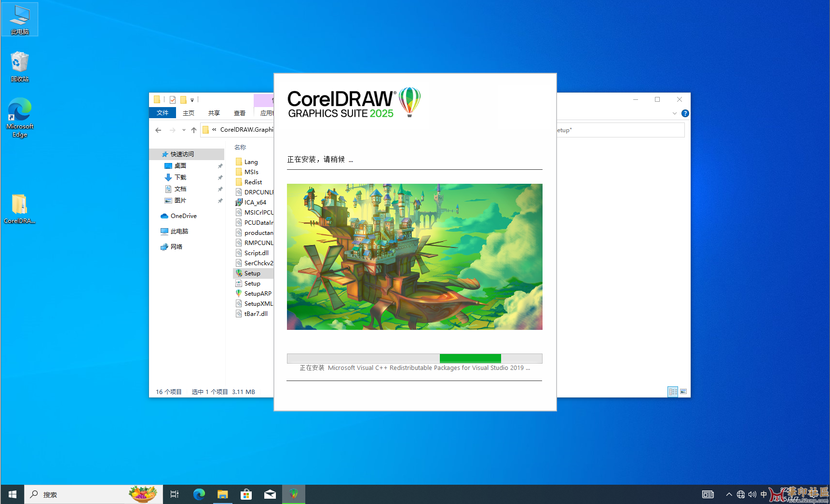This screenshot has width=830, height=504.
Task: Open network globe icon in system tray
Action: [x=741, y=494]
